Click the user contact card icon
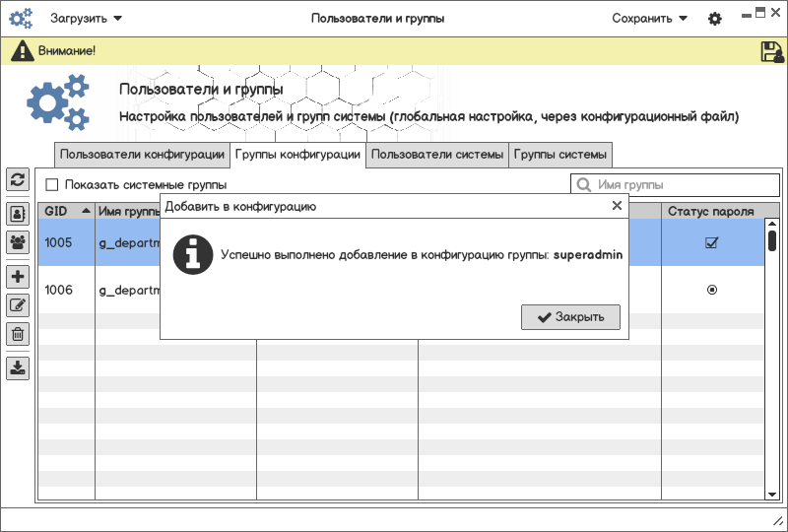Image resolution: width=788 pixels, height=532 pixels. coord(18,213)
